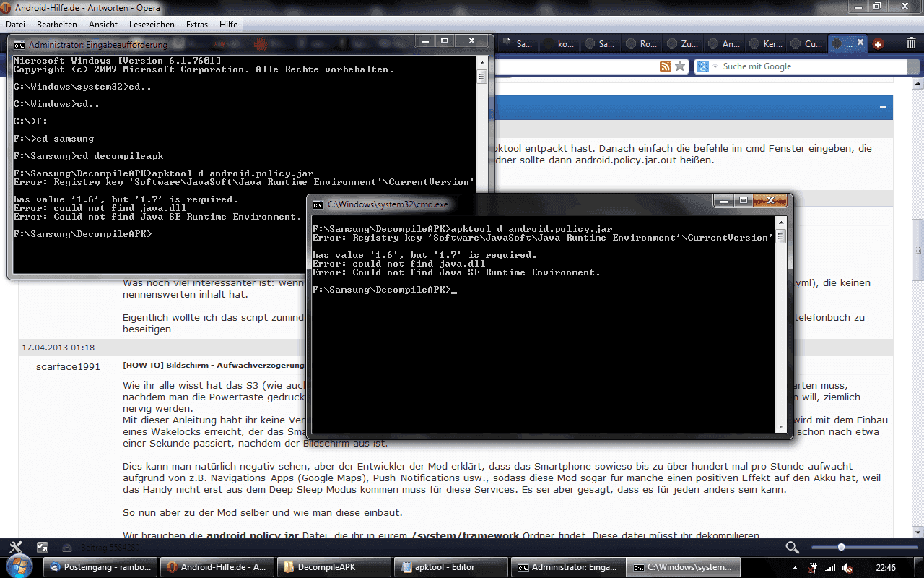
Task: Click the Opera Link cloud icon in status bar
Action: [67, 548]
